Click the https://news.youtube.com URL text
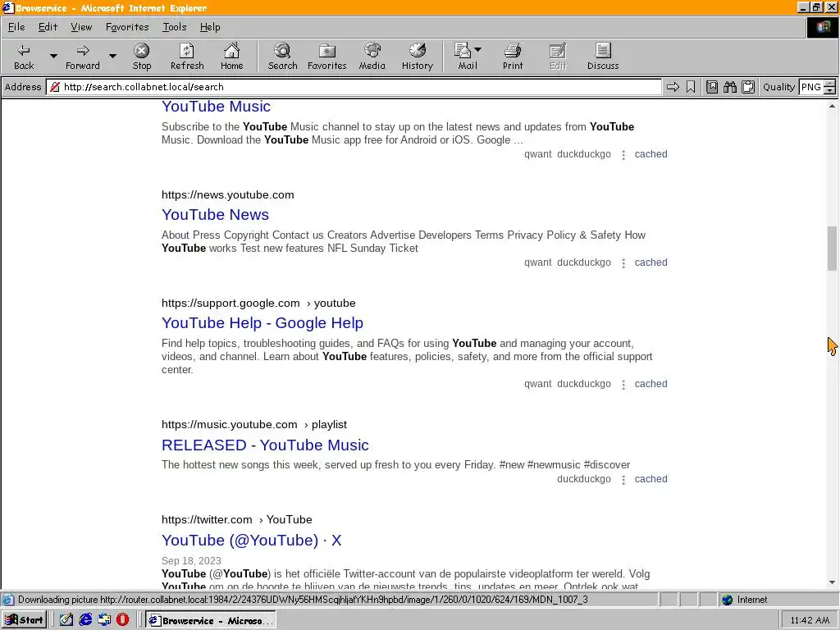The image size is (840, 630). tap(228, 195)
